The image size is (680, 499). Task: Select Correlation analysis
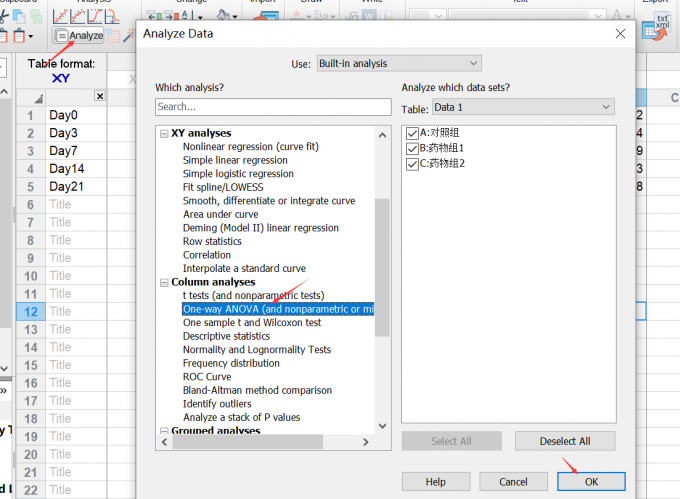[x=206, y=254]
